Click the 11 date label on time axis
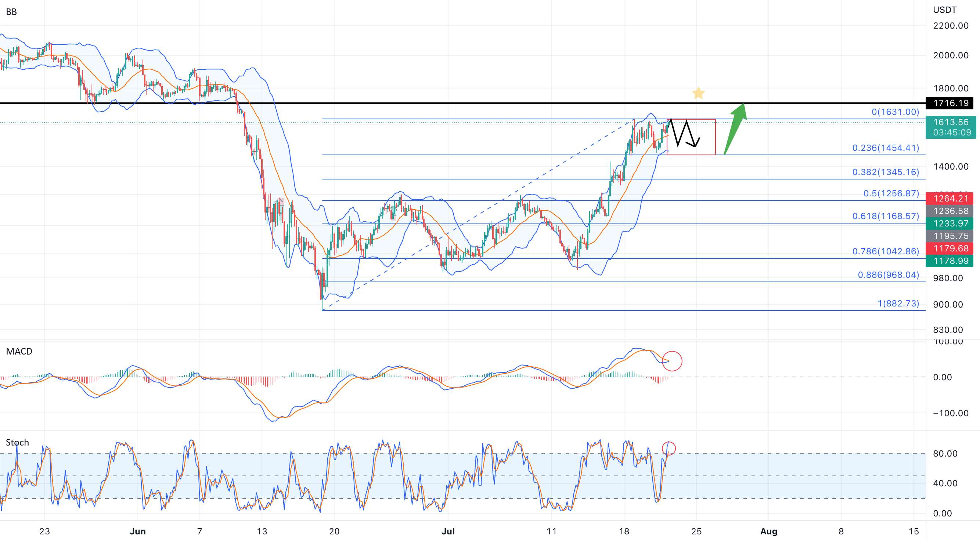 [x=552, y=531]
